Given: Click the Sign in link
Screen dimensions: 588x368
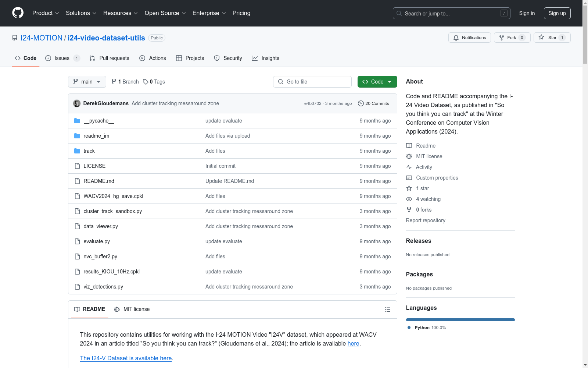Looking at the screenshot, I should [x=527, y=13].
